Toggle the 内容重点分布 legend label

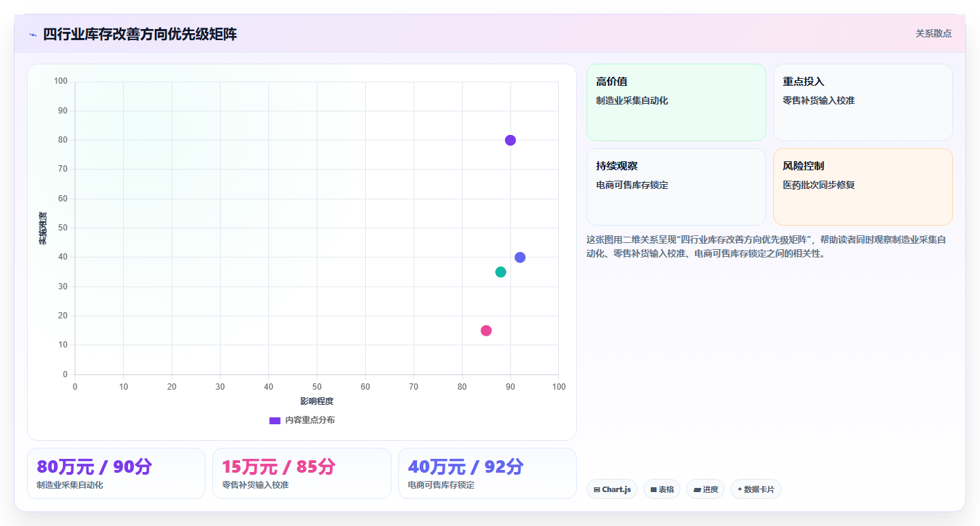pos(310,420)
